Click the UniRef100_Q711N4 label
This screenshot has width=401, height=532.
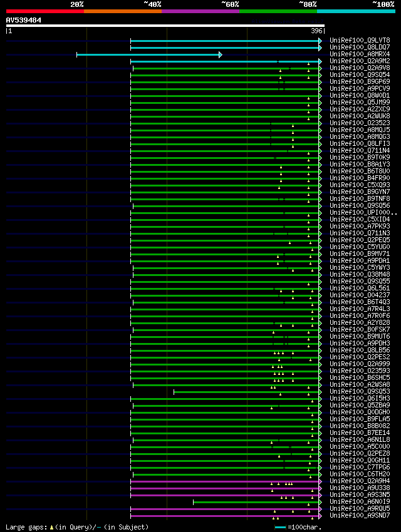tap(360, 150)
